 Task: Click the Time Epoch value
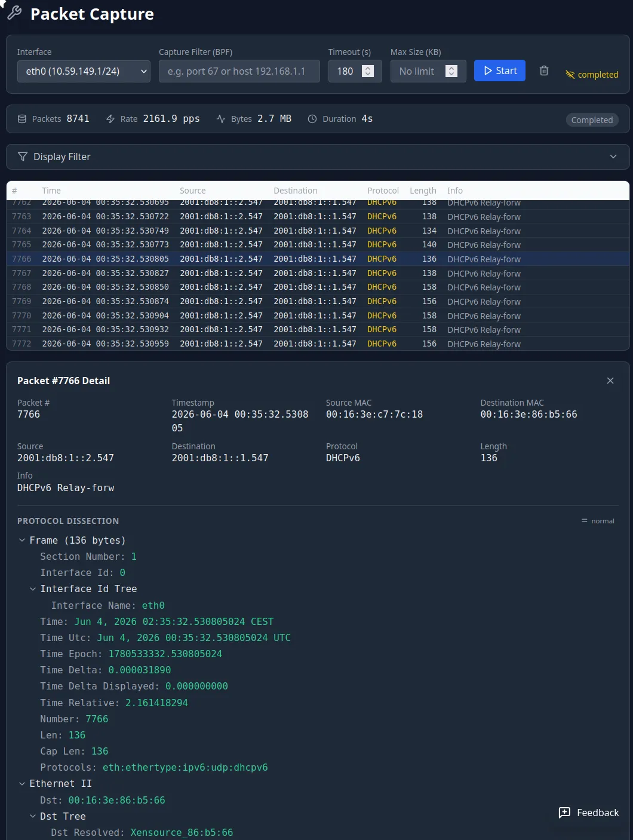(x=165, y=654)
